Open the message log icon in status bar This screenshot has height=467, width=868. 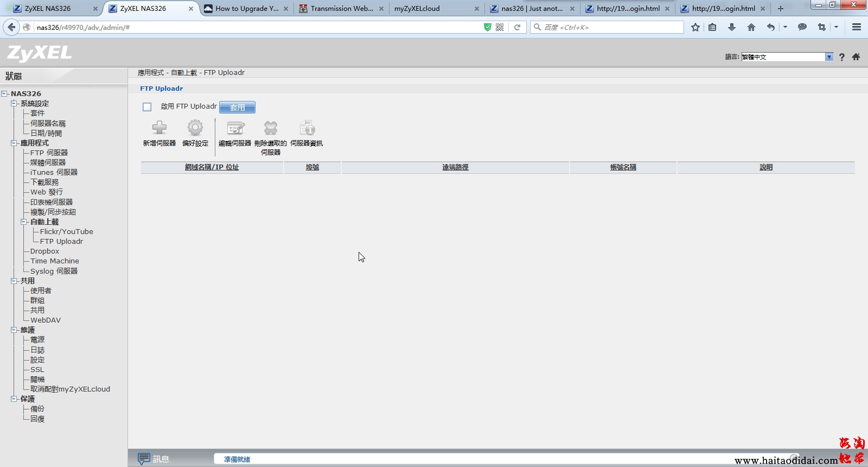click(x=144, y=459)
